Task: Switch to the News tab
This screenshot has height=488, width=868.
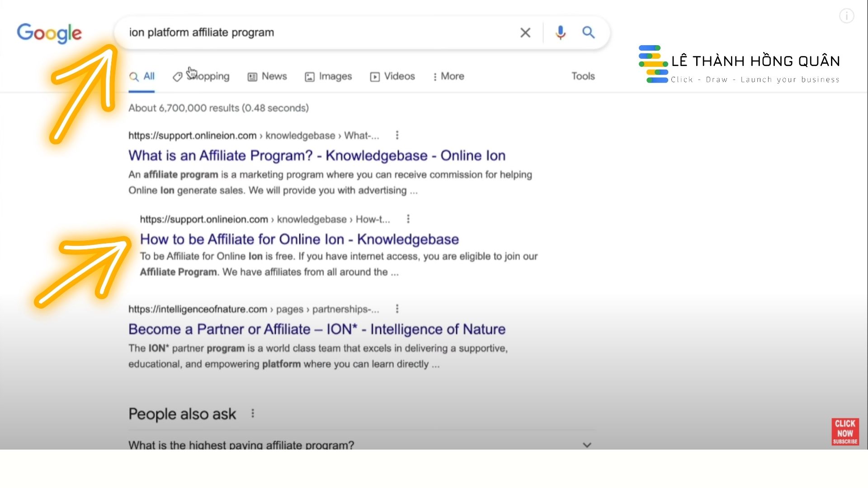Action: [267, 76]
